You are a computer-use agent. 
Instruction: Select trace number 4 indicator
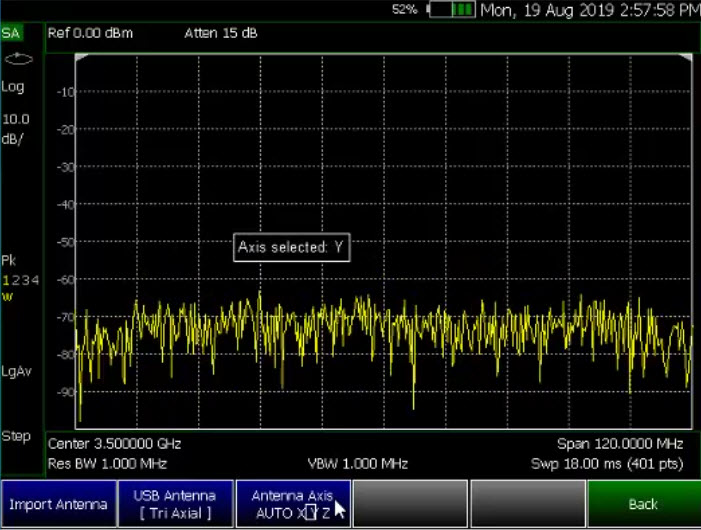pos(35,281)
